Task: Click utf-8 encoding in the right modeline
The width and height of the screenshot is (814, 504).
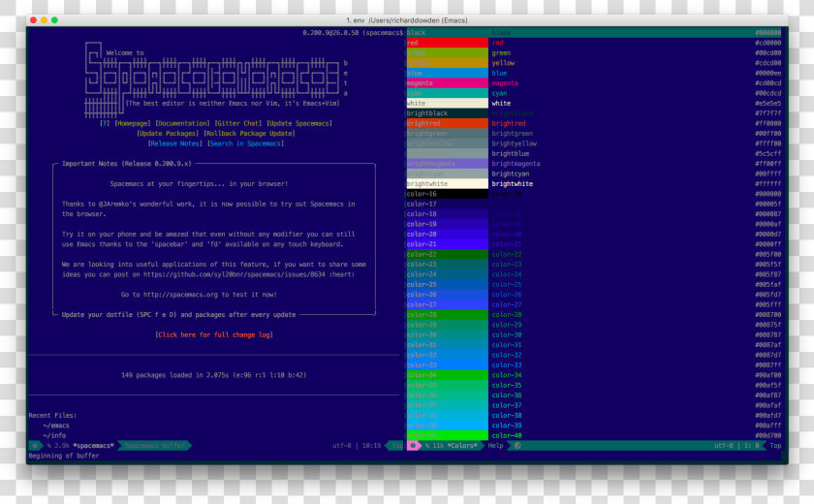Action: coord(723,445)
